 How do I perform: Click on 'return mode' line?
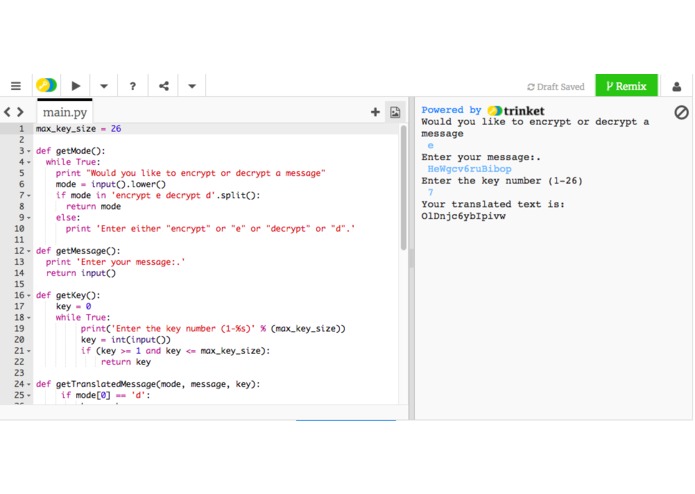click(93, 206)
